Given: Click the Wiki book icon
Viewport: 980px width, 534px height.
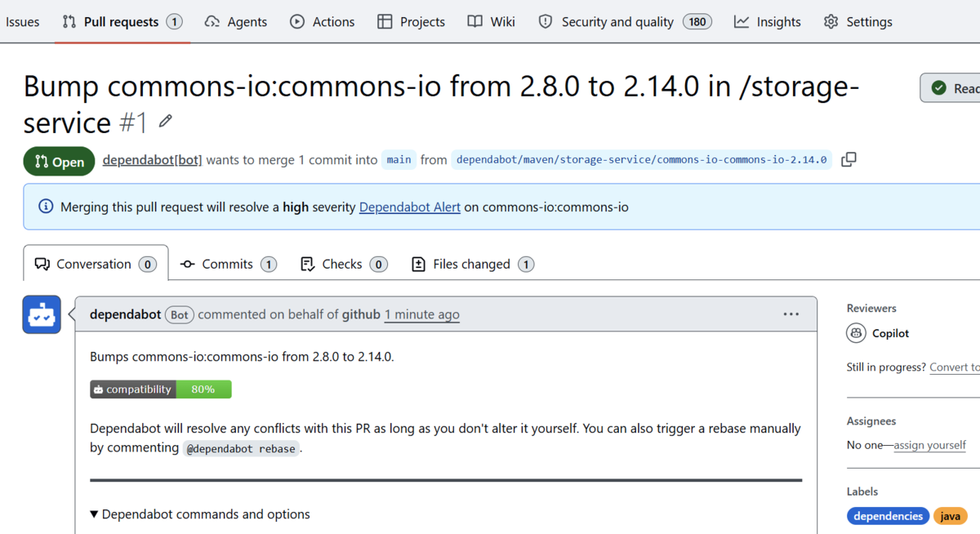Looking at the screenshot, I should [x=474, y=22].
